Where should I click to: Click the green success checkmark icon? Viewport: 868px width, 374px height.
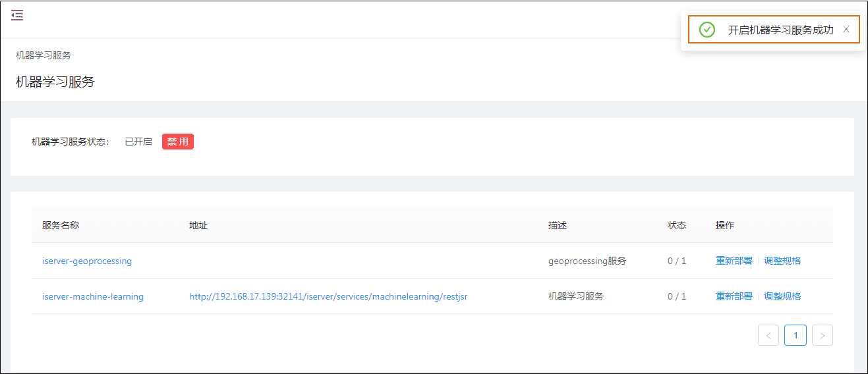click(707, 30)
